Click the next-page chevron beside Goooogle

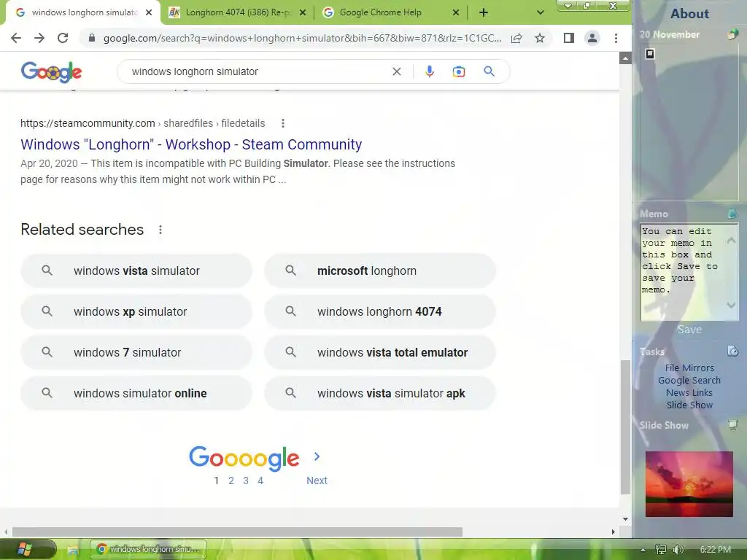(317, 456)
